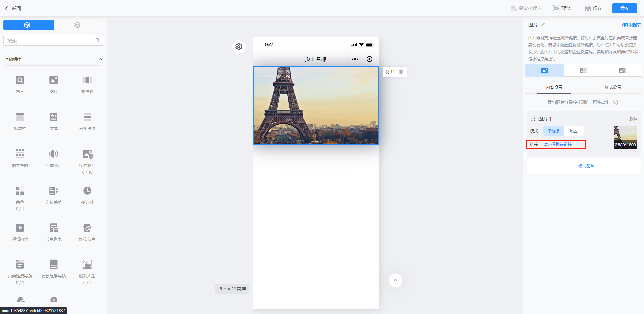The height and width of the screenshot is (314, 644).
Task: Select the 菜单 menu component
Action: [x=20, y=191]
